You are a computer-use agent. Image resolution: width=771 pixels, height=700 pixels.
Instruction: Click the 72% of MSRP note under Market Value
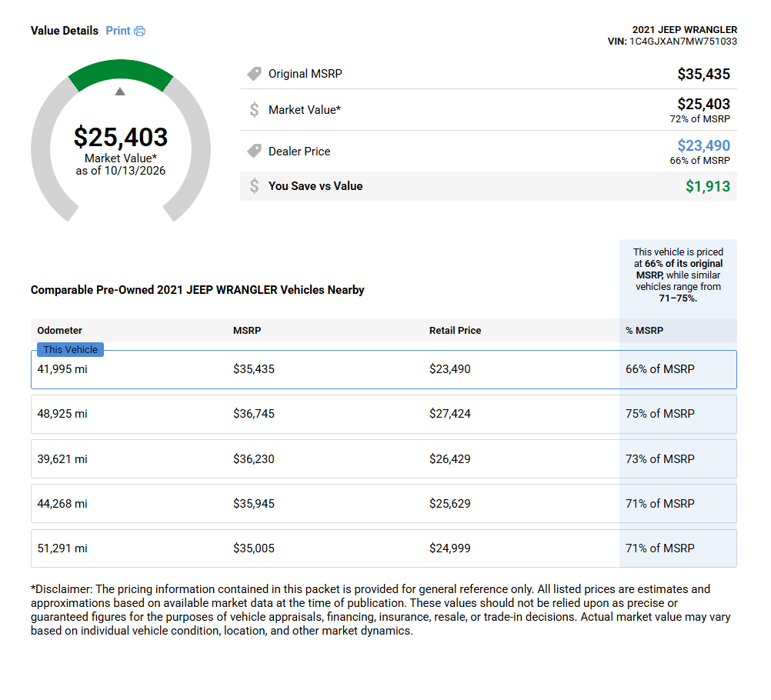tap(699, 119)
